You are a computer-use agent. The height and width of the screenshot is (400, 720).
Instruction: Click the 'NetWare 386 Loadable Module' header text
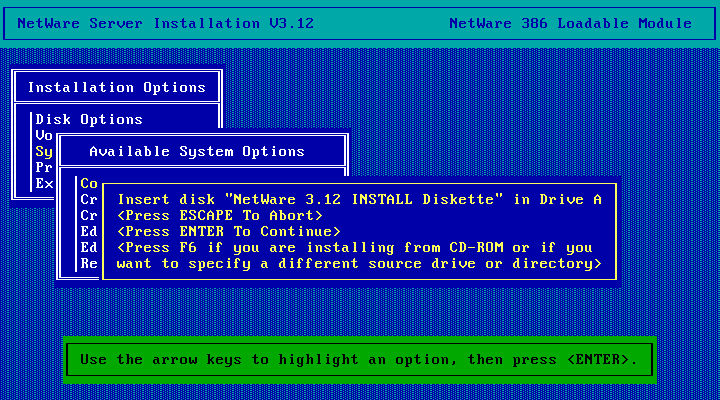570,23
